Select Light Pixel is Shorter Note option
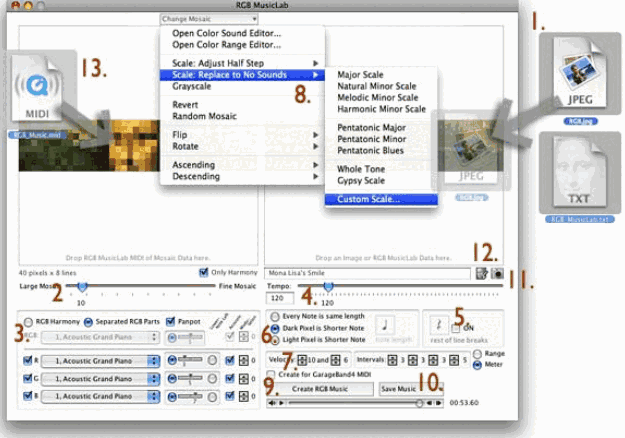Screen dimensions: 625x438 click(275, 340)
